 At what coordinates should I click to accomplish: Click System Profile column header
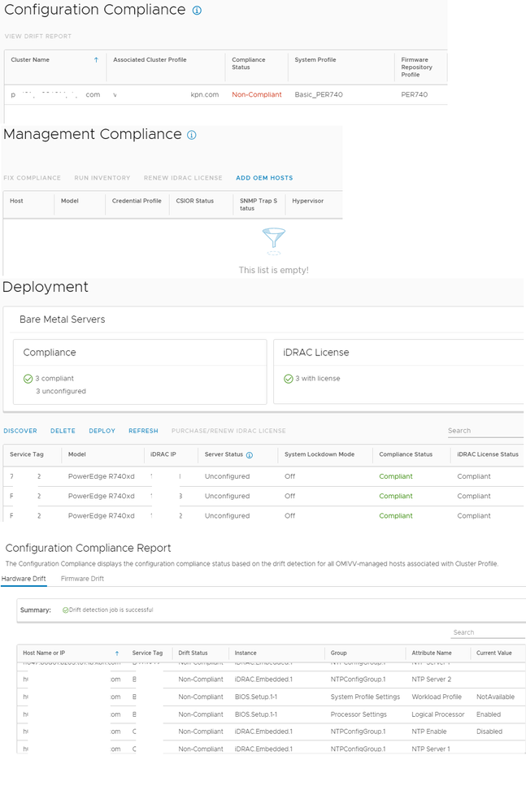pos(315,60)
